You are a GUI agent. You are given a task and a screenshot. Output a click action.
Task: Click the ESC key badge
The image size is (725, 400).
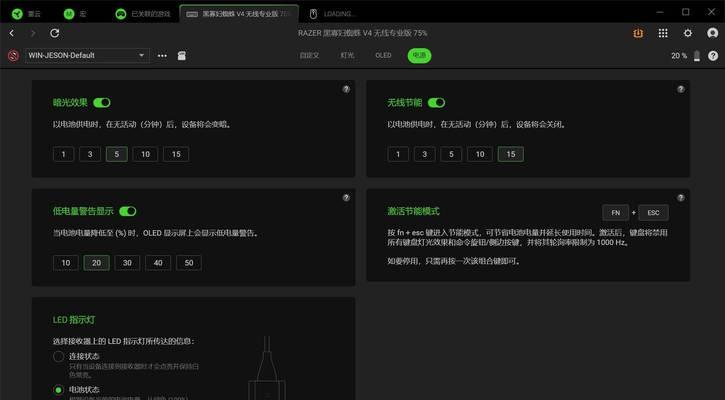(653, 213)
